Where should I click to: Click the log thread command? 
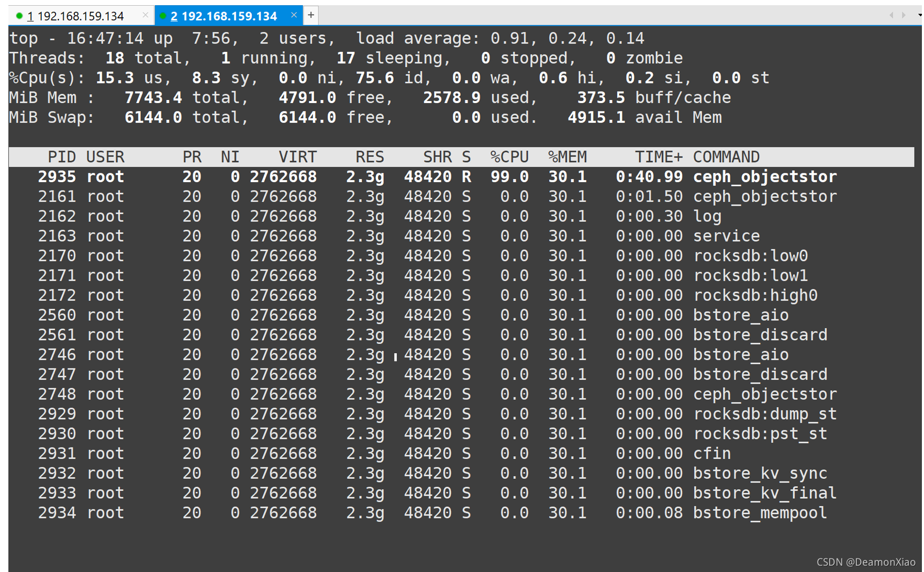click(x=707, y=217)
